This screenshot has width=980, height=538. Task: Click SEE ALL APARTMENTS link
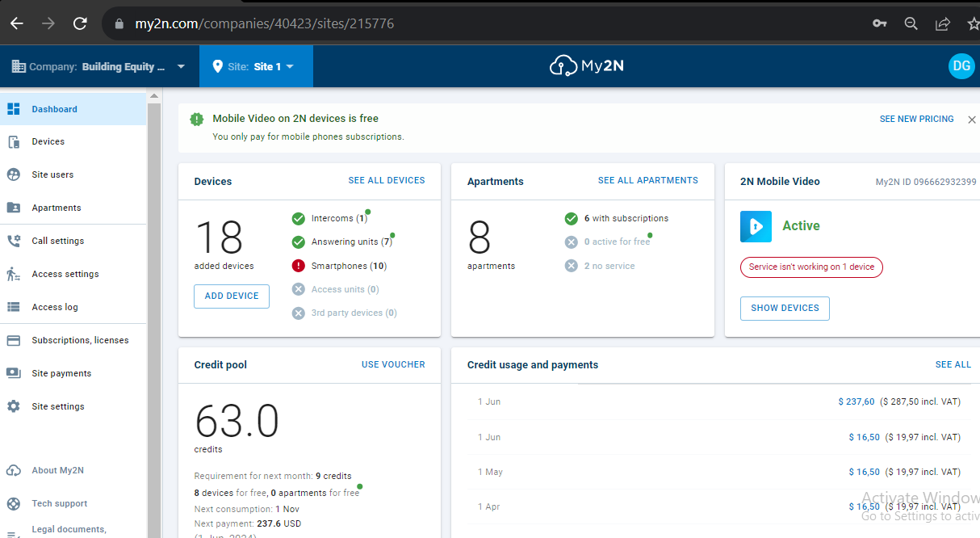(x=648, y=180)
